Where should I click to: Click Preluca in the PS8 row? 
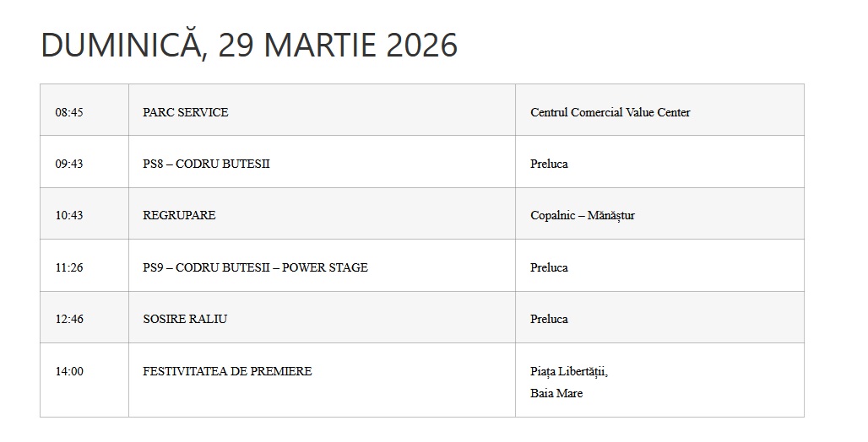(549, 164)
